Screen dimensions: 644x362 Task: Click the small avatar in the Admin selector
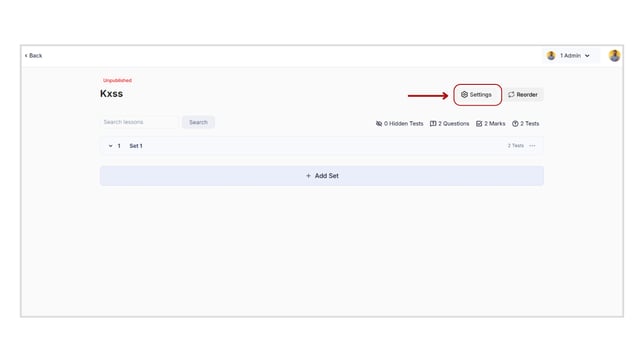click(x=551, y=55)
